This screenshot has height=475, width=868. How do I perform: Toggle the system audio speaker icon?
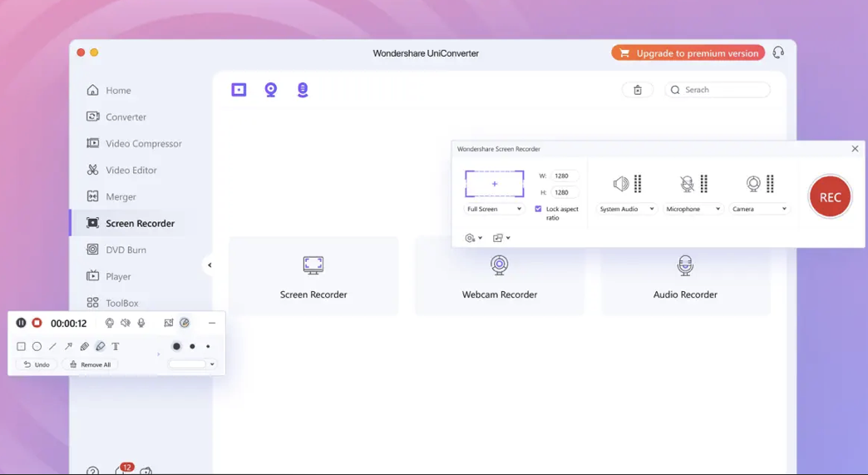[x=621, y=184]
